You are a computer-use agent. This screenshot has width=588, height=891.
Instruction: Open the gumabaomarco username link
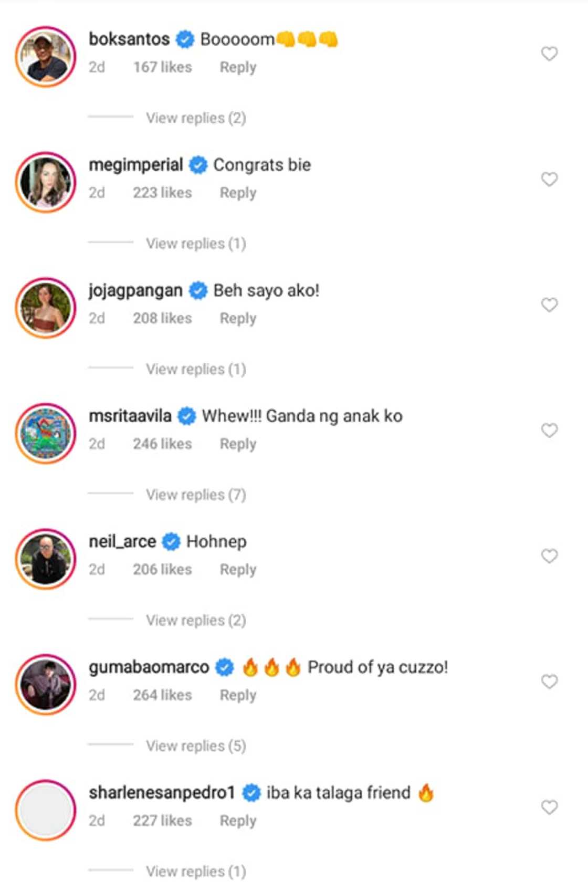pyautogui.click(x=149, y=667)
